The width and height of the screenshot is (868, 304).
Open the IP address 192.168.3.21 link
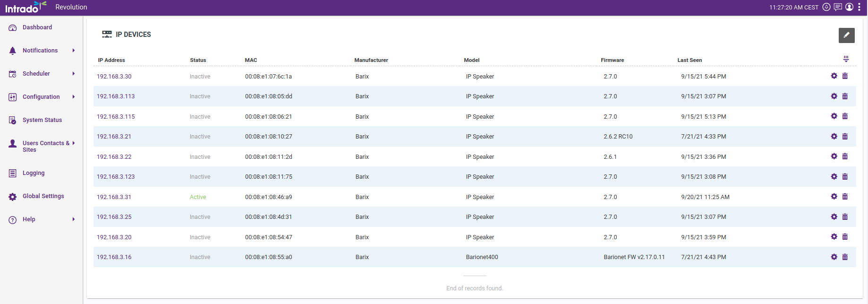(x=114, y=137)
